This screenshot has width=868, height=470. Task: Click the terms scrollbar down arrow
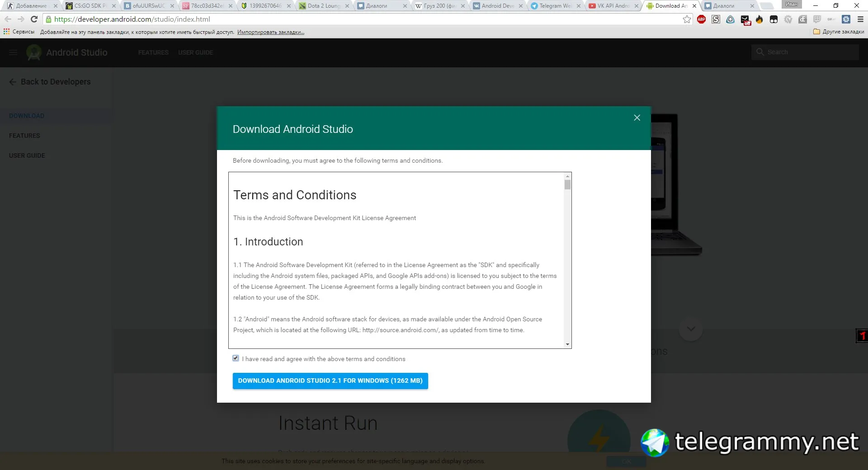pos(567,344)
